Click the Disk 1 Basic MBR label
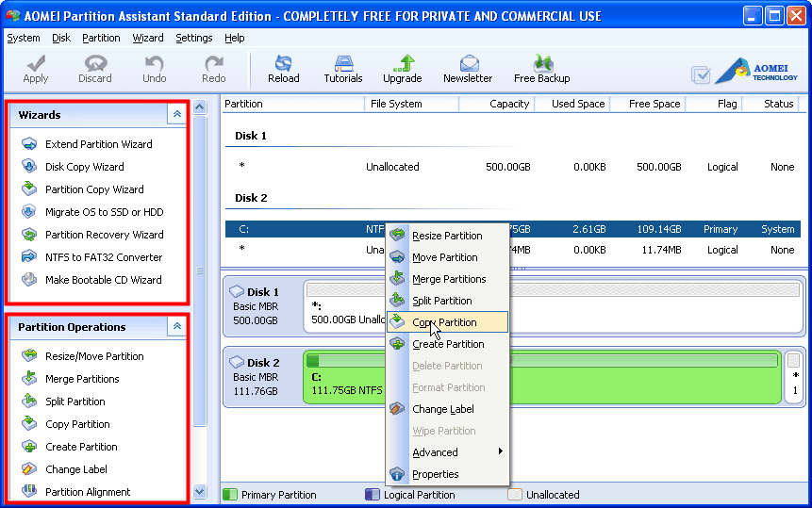 (x=256, y=306)
